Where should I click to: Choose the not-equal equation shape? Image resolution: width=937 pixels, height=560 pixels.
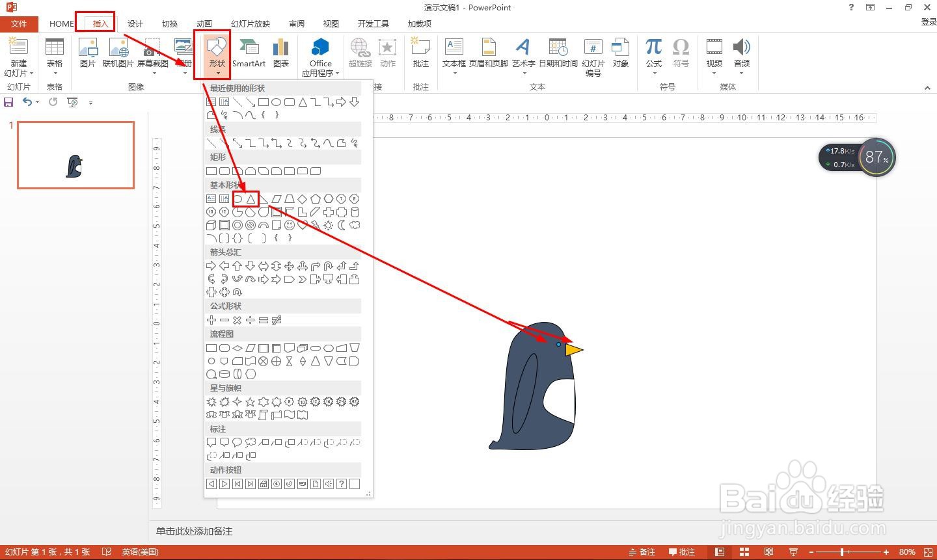click(277, 320)
